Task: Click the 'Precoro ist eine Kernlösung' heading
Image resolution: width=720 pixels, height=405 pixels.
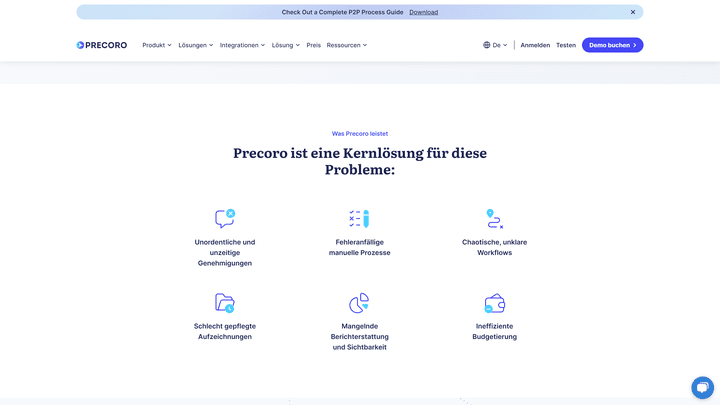Action: tap(360, 161)
